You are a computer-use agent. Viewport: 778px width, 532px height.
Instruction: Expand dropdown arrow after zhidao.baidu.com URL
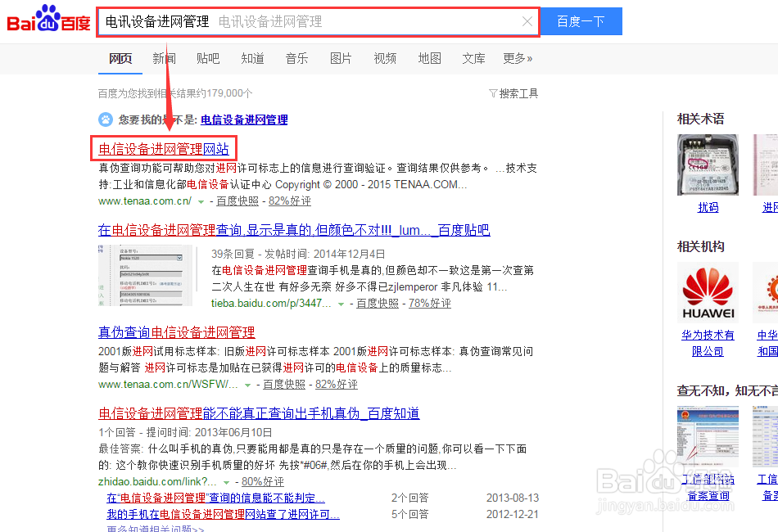(226, 482)
